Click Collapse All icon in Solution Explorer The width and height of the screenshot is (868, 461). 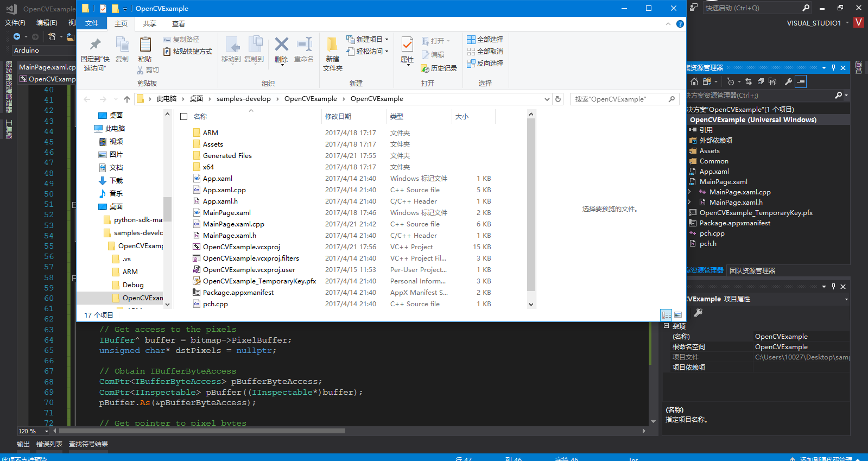(x=761, y=81)
